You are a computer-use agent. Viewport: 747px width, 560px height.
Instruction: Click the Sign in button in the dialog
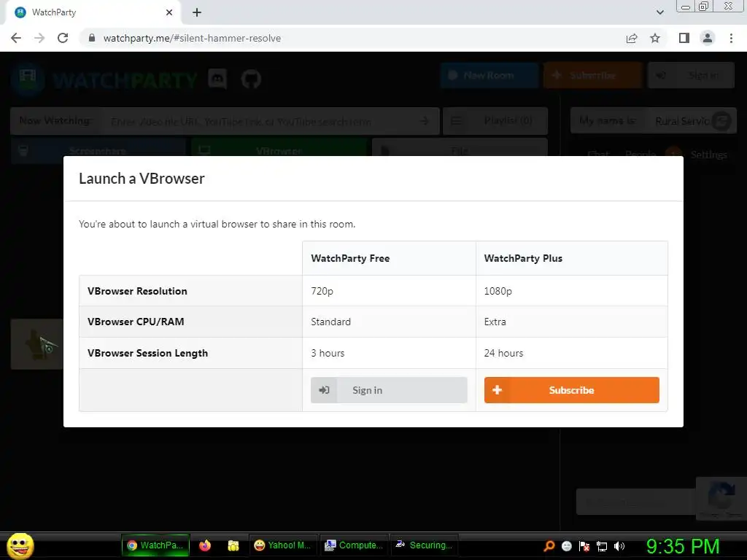389,390
